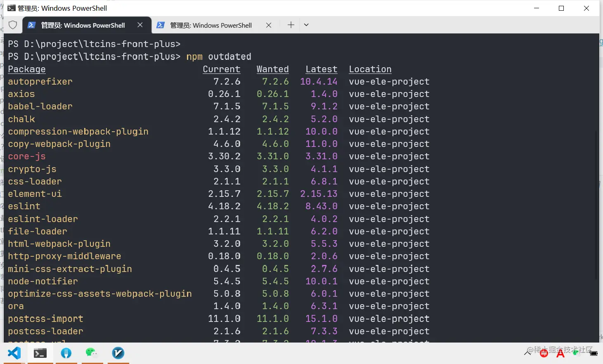Viewport: 603px width, 364px height.
Task: Click the red "core-js" package name
Action: 27,156
